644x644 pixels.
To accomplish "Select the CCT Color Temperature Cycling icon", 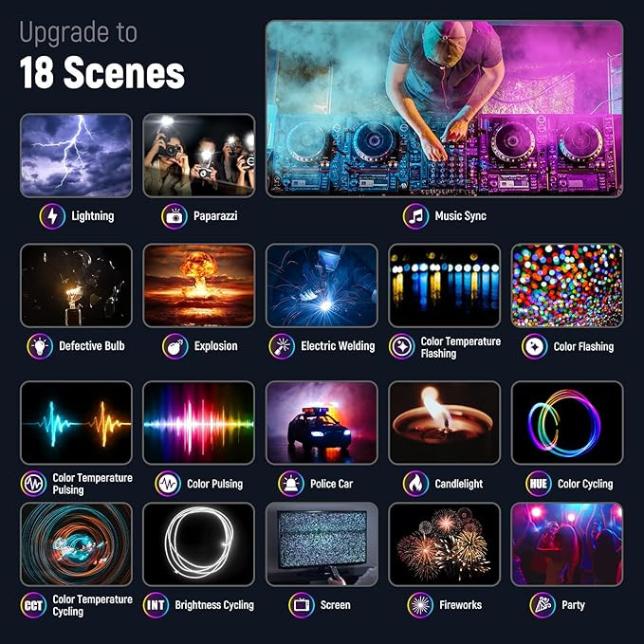I will 33,605.
